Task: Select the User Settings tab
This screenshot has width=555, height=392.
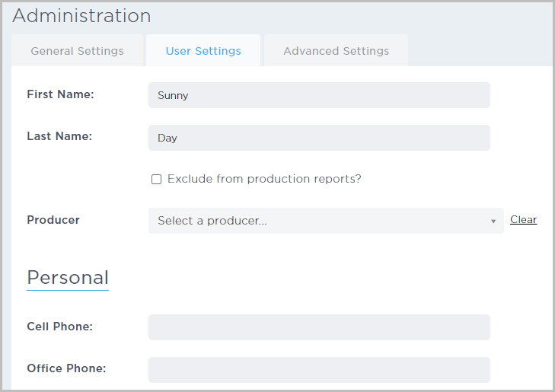Action: pyautogui.click(x=203, y=51)
